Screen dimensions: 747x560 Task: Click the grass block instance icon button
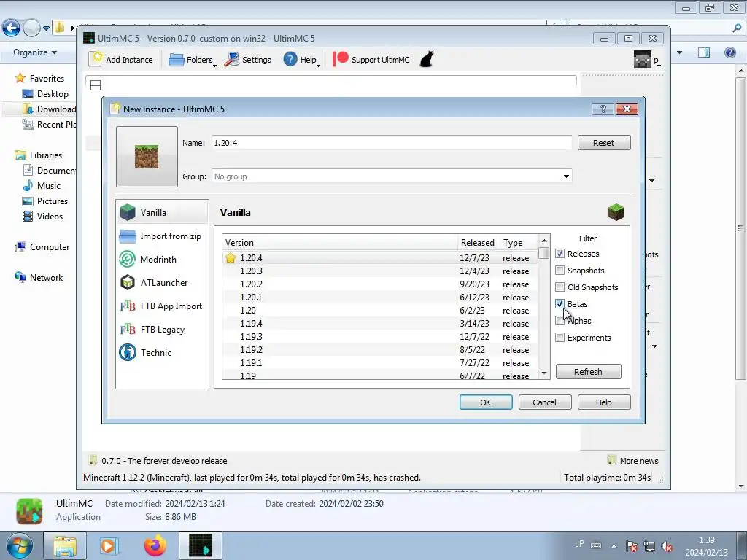147,157
